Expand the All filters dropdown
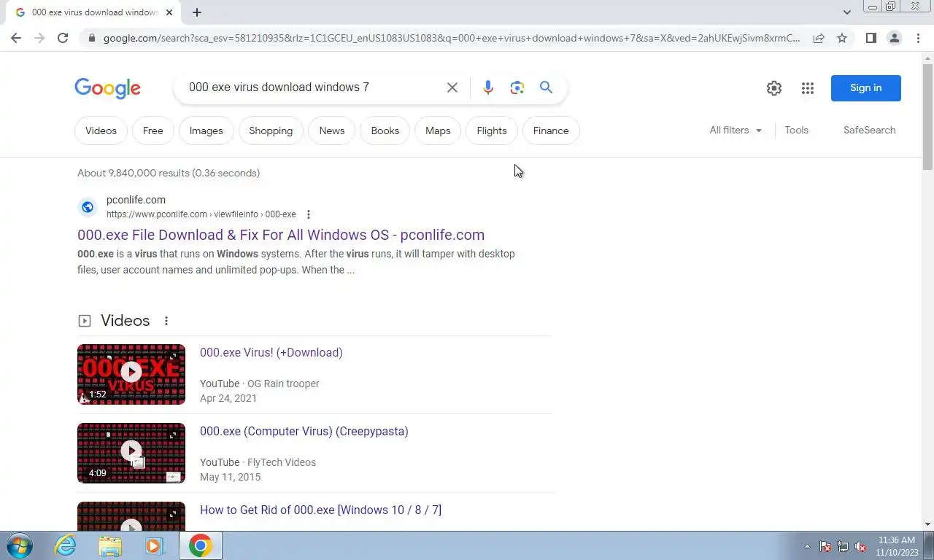This screenshot has height=560, width=934. 736,130
